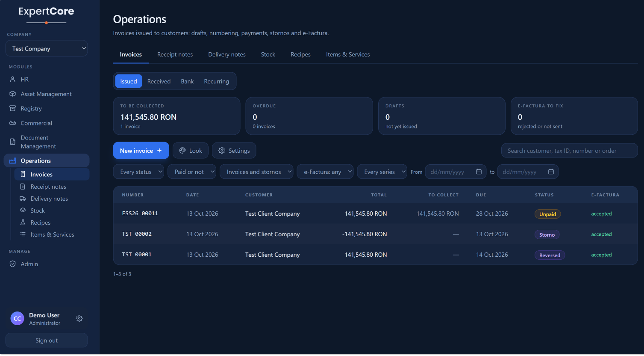The width and height of the screenshot is (644, 356).
Task: Click the CC user avatar
Action: tap(18, 319)
